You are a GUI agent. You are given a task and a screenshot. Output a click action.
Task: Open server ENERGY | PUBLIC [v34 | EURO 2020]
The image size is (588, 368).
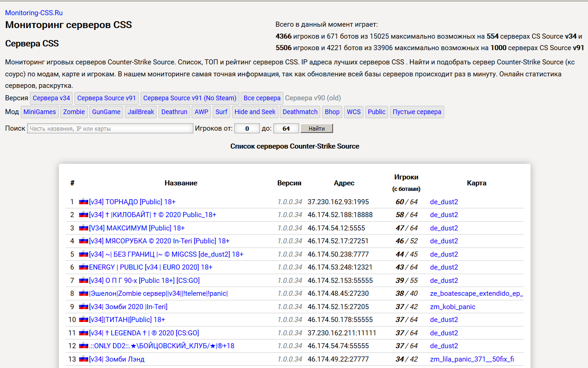(151, 267)
